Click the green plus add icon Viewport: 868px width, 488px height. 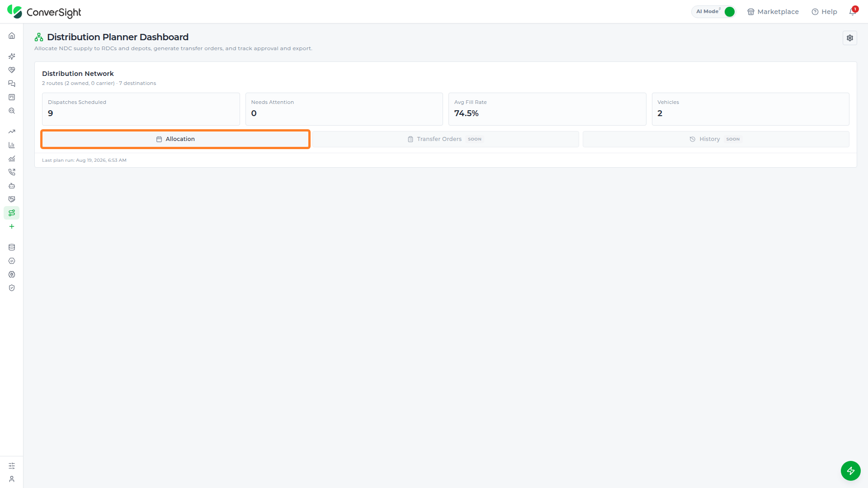12,226
